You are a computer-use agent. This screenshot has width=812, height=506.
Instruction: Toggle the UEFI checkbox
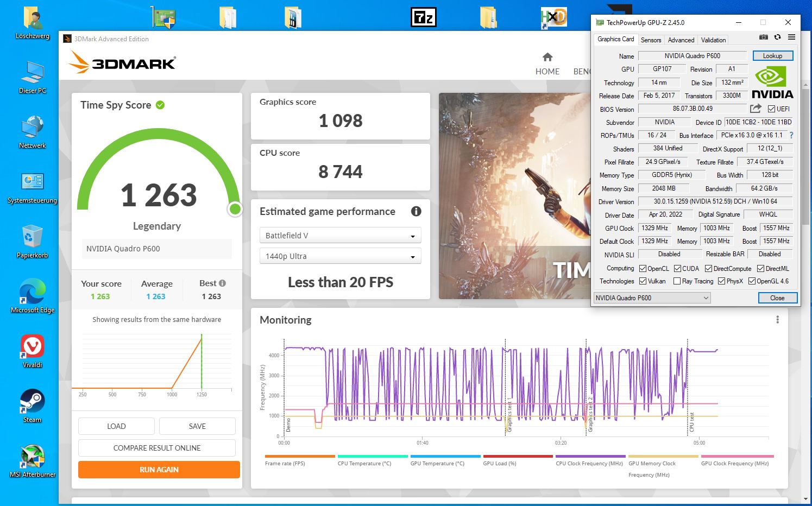[771, 109]
